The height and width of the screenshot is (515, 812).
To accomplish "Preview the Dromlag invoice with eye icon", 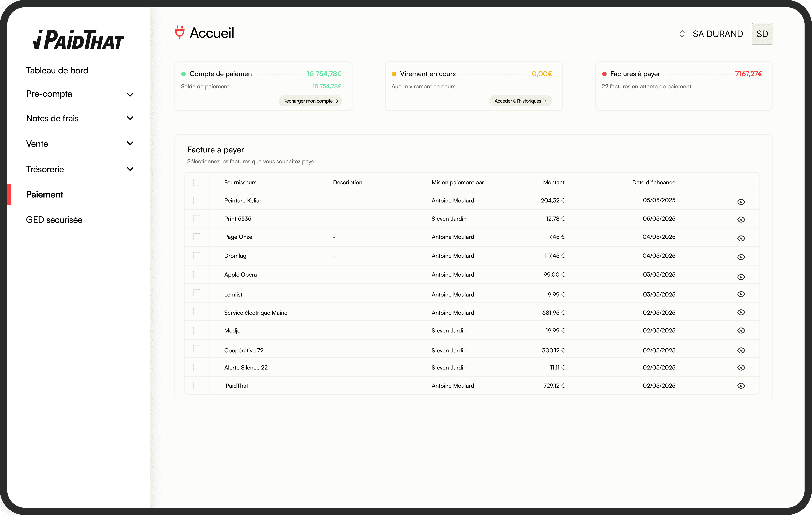I will click(741, 257).
